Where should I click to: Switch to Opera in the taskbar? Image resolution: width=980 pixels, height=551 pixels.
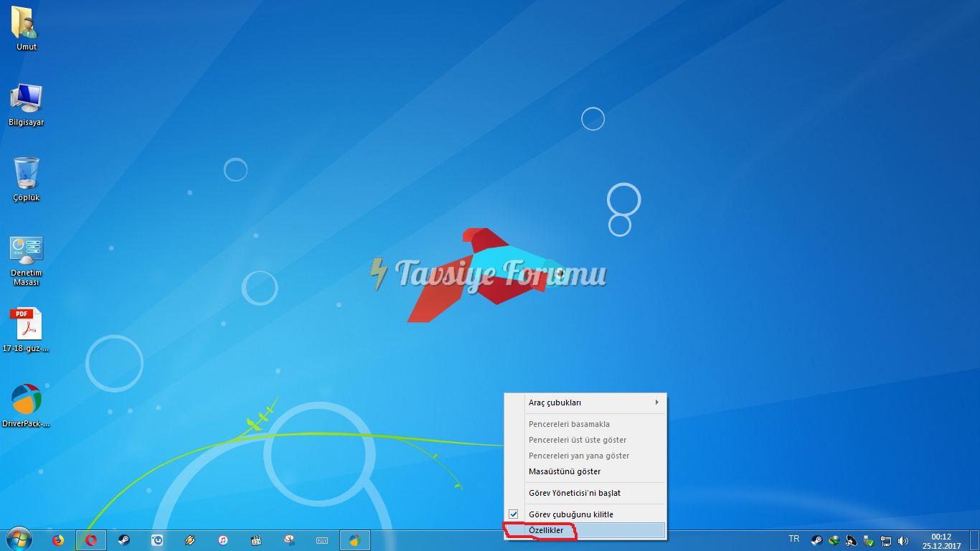pyautogui.click(x=91, y=540)
